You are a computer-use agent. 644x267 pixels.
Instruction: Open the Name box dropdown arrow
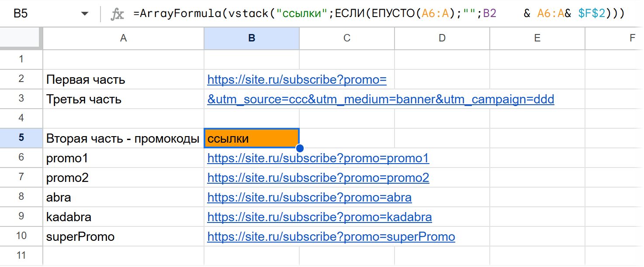point(85,14)
